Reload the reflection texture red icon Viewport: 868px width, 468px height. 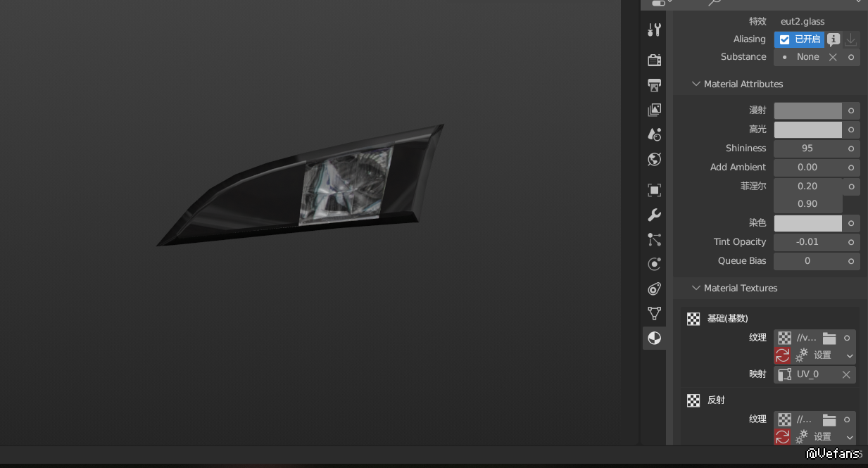point(782,437)
